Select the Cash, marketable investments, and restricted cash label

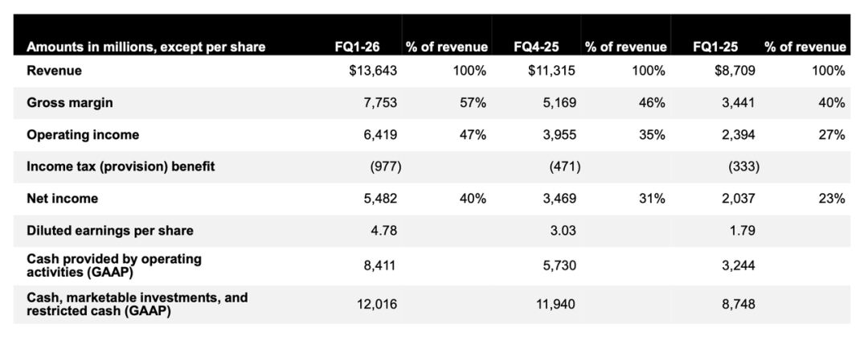coord(137,303)
